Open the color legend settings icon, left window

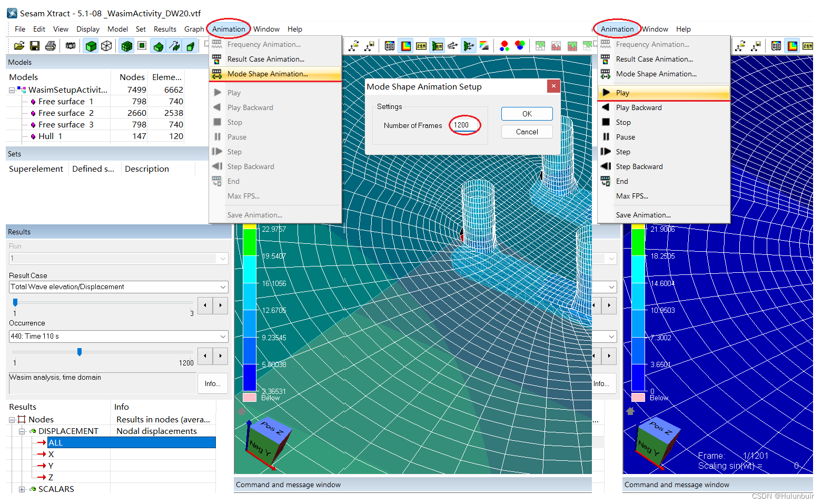pyautogui.click(x=390, y=46)
